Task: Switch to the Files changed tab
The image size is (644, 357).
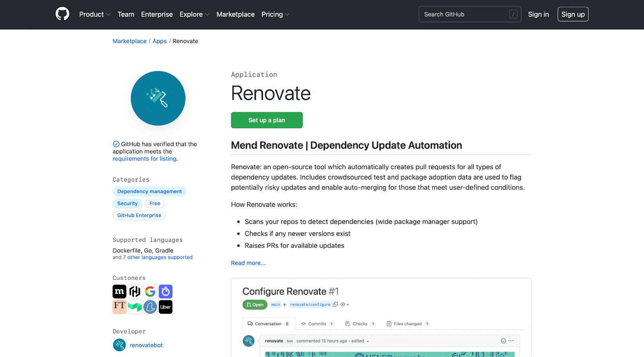Action: pos(408,324)
